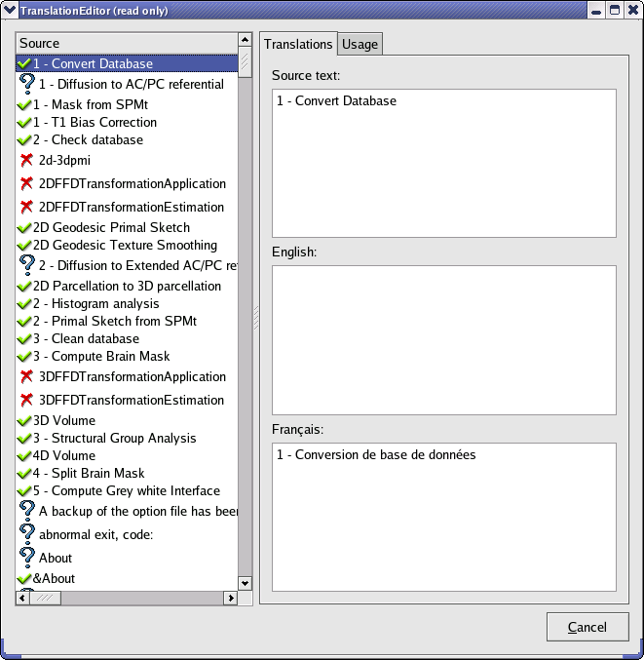The height and width of the screenshot is (660, 644).
Task: Select 5 - Compute Grey white Interface item
Action: (x=126, y=491)
